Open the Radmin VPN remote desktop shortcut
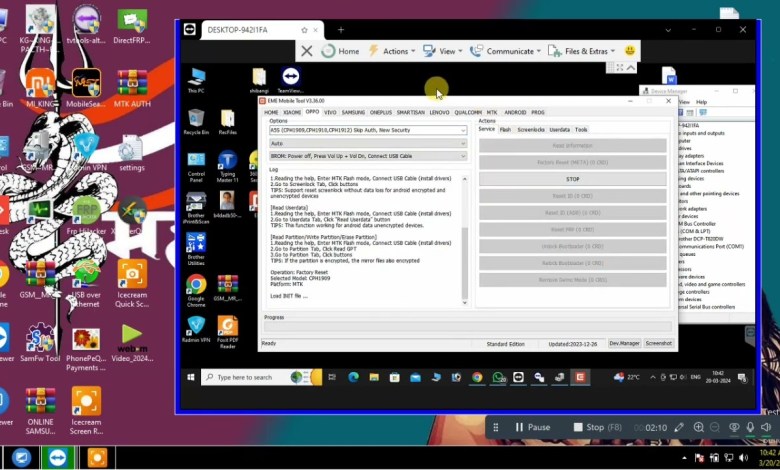The image size is (780, 470). click(x=196, y=328)
